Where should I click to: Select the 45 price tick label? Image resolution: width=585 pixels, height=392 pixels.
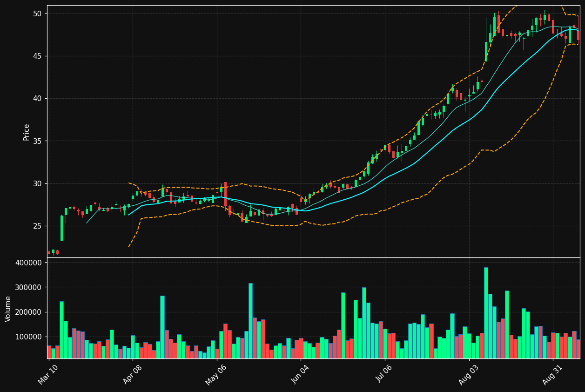point(37,56)
